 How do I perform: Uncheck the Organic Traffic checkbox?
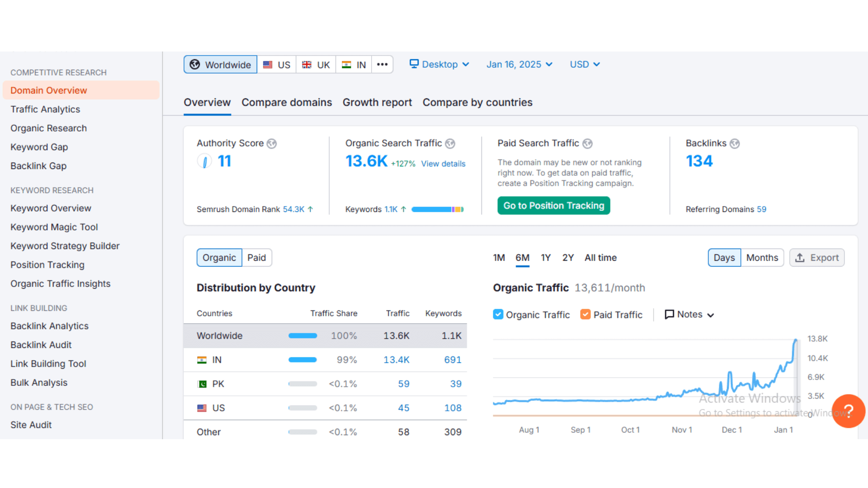(498, 314)
